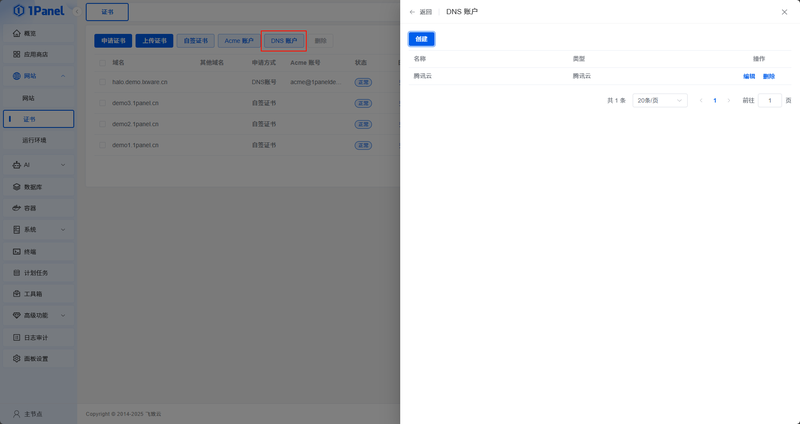This screenshot has width=800, height=424.
Task: Expand the 高级功能 menu group
Action: pyautogui.click(x=63, y=315)
